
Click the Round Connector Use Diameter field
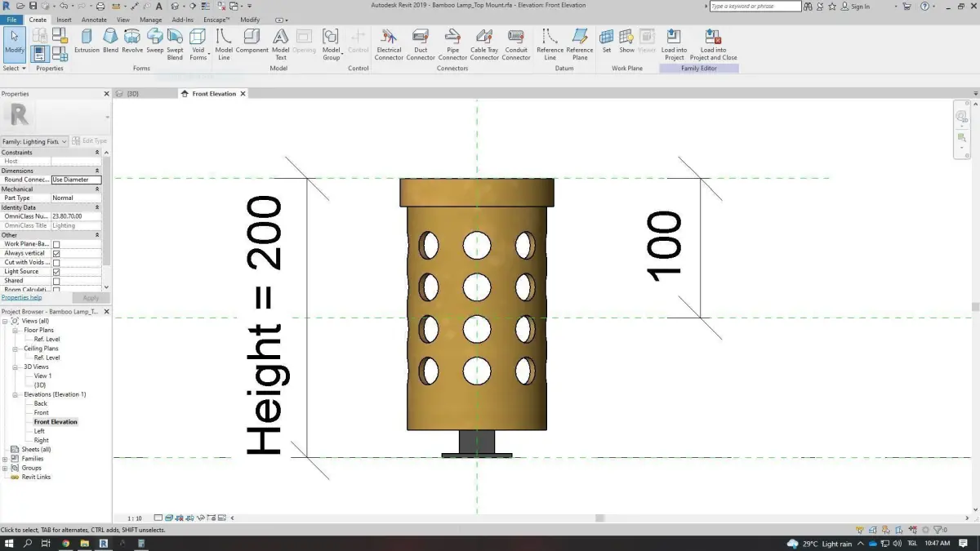[x=76, y=180]
